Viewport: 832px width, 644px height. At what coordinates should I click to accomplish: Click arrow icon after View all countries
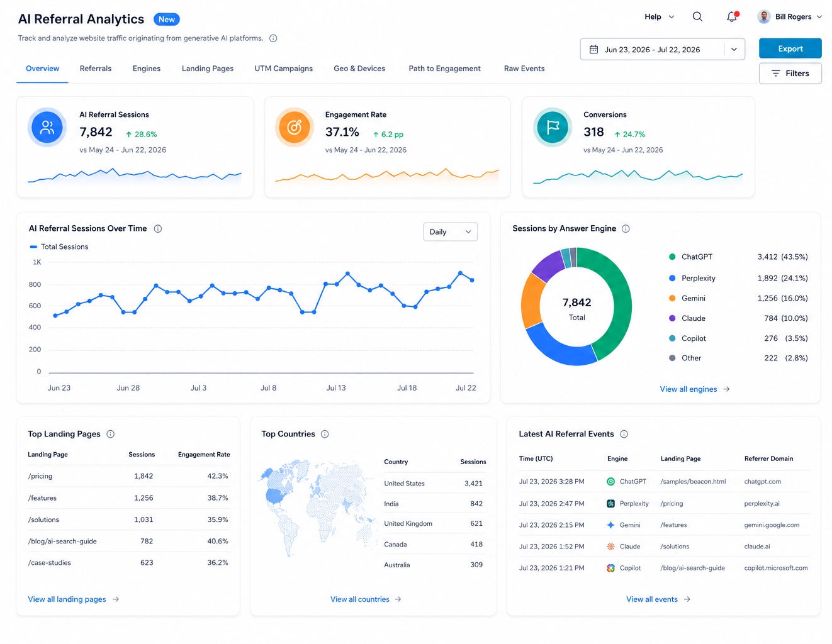point(398,599)
